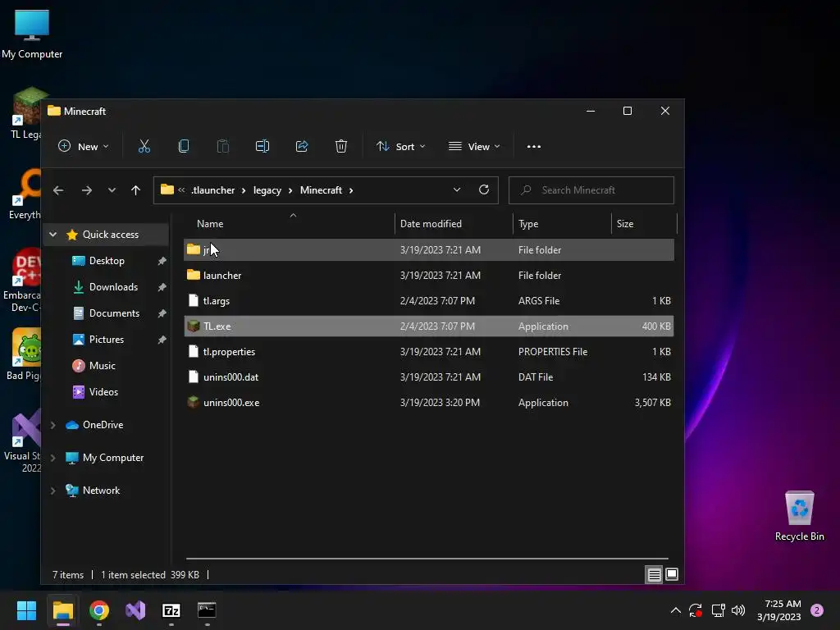
Task: Click the Delete trash icon
Action: pos(341,146)
